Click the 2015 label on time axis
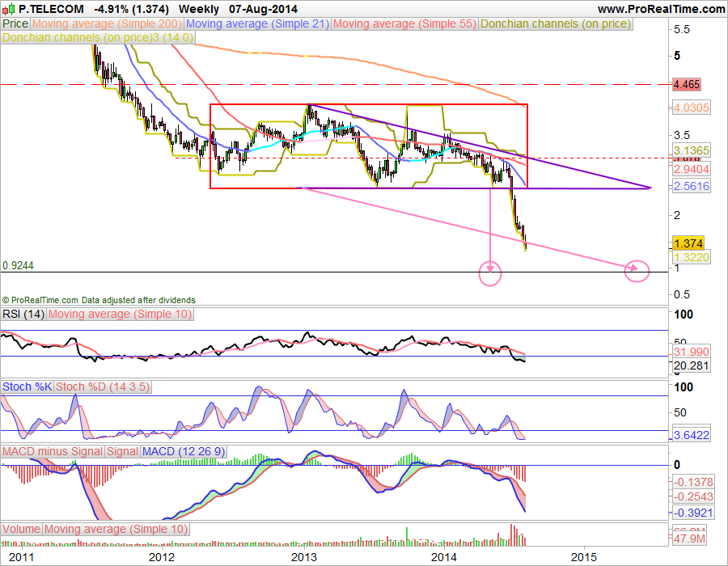 click(584, 557)
